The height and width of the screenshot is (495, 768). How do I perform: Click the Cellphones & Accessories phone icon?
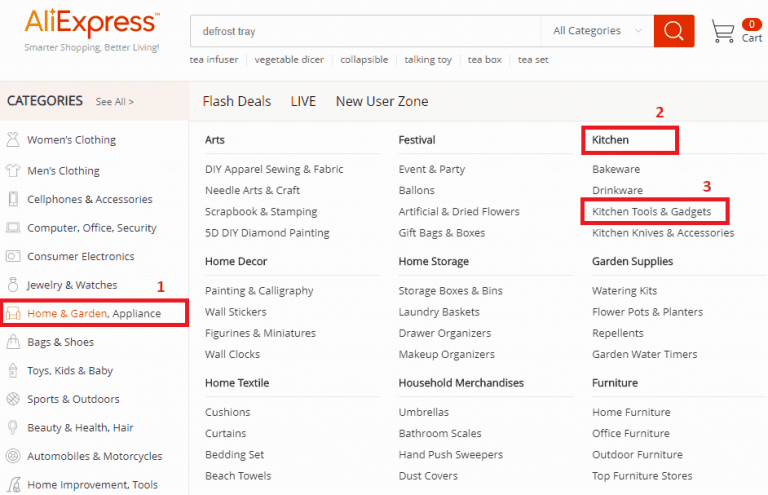tap(13, 199)
